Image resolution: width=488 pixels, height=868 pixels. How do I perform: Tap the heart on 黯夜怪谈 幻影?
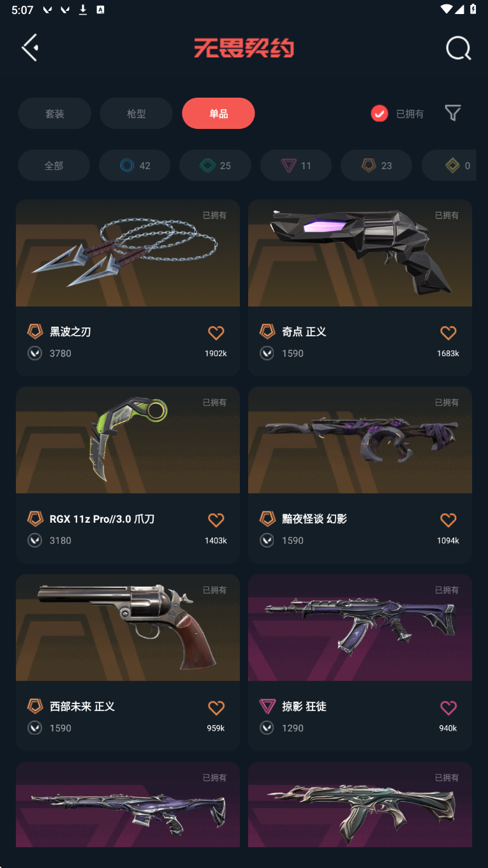pyautogui.click(x=448, y=520)
